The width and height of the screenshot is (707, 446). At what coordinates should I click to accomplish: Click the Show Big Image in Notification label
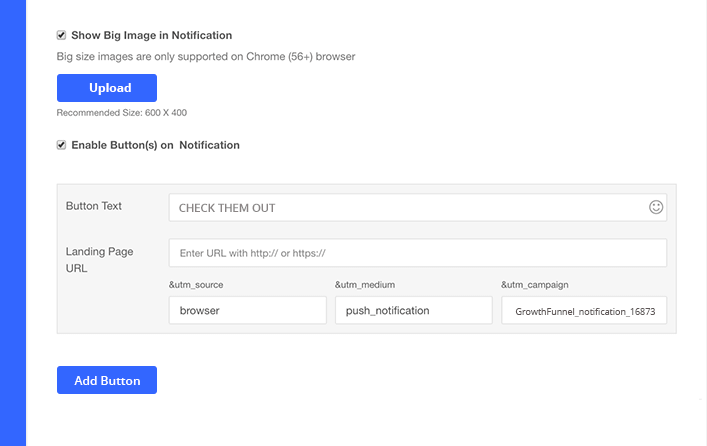151,36
